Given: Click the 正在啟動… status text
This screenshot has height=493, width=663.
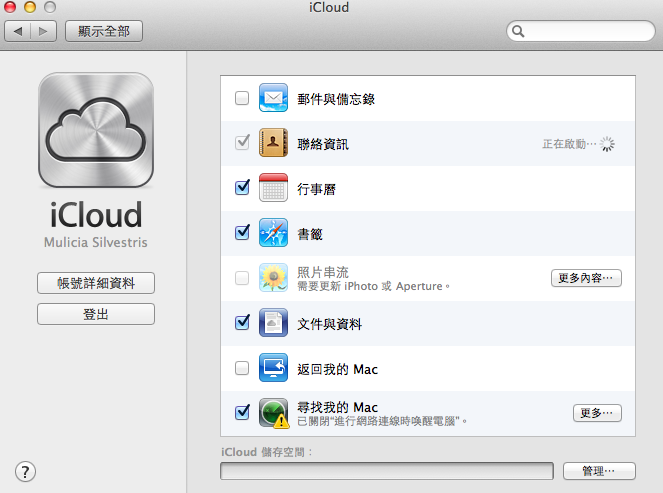Looking at the screenshot, I should pos(570,144).
